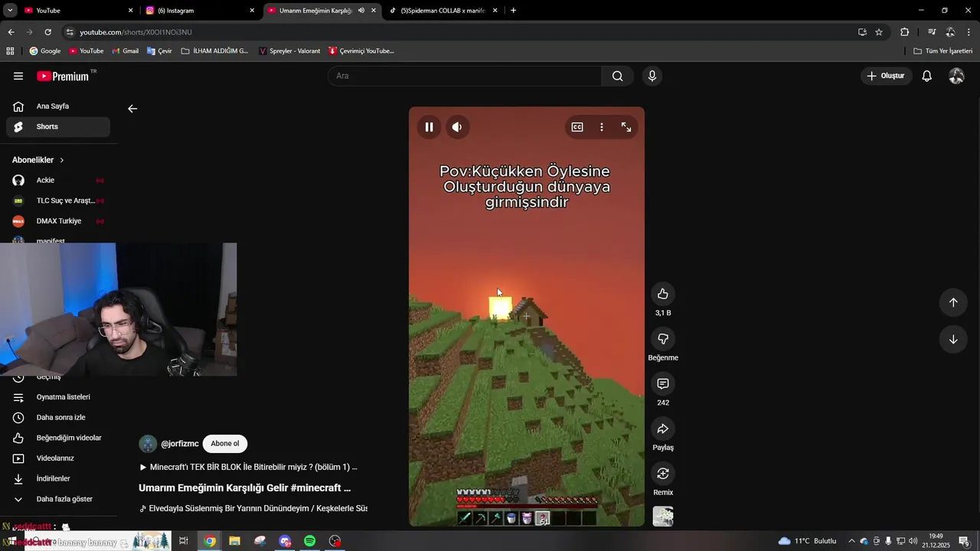Click the back arrow beside the sidebar

pos(132,109)
